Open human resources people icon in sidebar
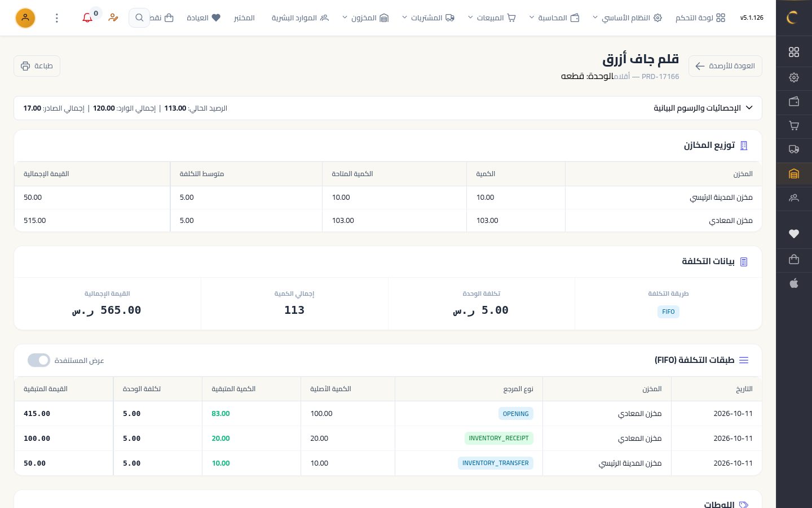 pyautogui.click(x=794, y=198)
